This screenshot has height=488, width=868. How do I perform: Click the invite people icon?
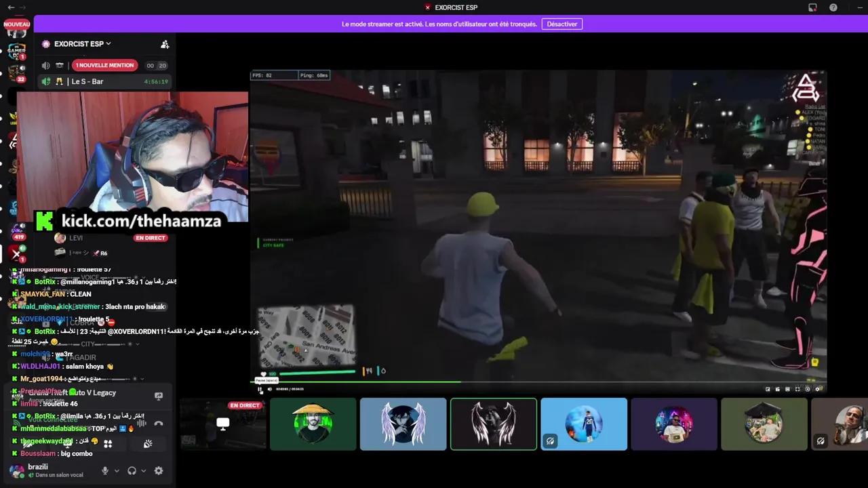coord(165,44)
